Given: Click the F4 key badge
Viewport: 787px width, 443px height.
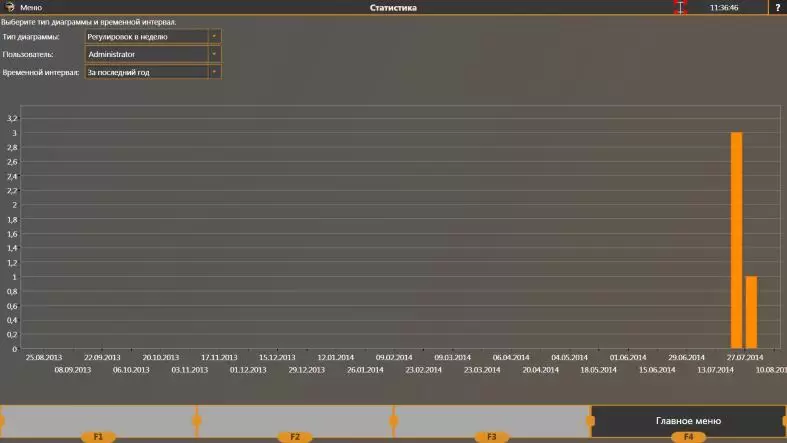Looking at the screenshot, I should (688, 437).
